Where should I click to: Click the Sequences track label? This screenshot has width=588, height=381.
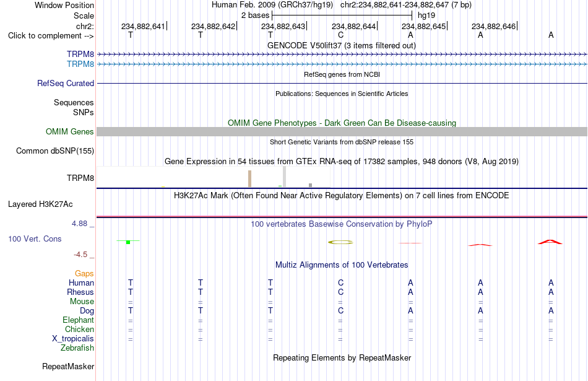[74, 102]
